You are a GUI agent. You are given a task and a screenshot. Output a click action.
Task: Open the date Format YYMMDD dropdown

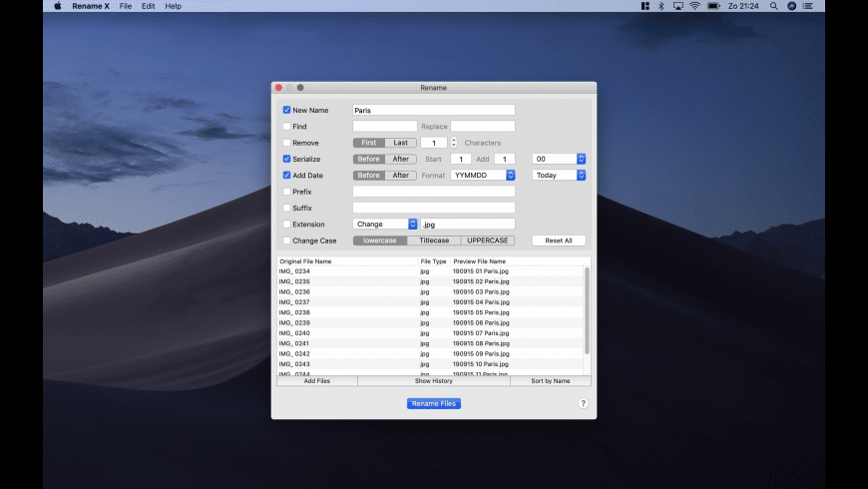[483, 175]
